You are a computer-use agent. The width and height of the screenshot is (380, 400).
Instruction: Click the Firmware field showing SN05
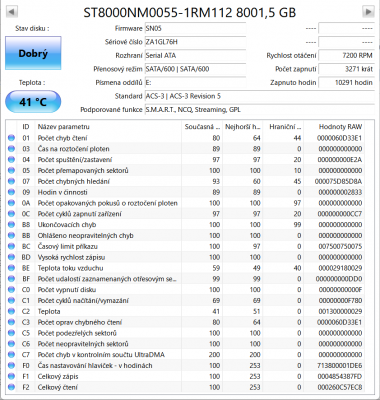(195, 29)
